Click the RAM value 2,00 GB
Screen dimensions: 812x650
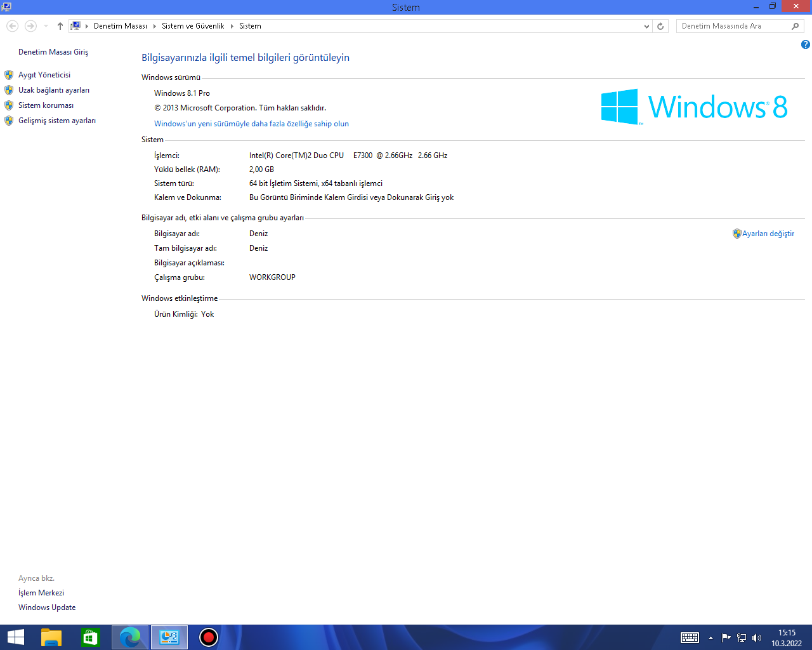click(x=261, y=169)
